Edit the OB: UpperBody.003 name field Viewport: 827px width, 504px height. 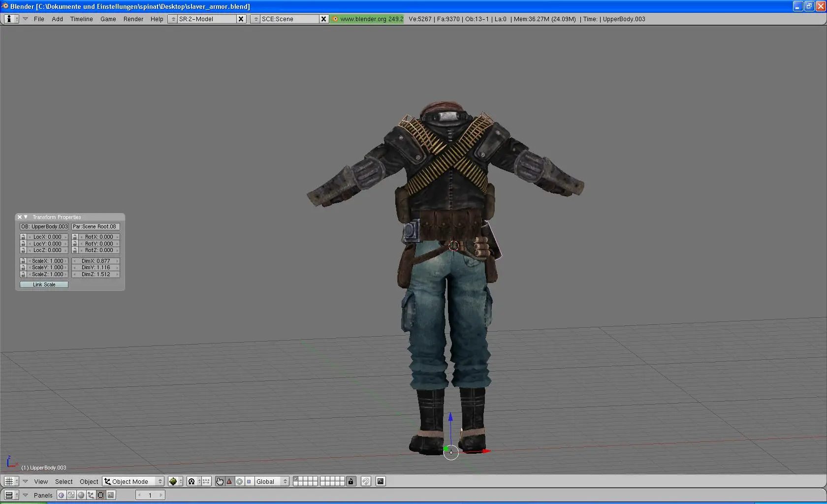(x=44, y=226)
